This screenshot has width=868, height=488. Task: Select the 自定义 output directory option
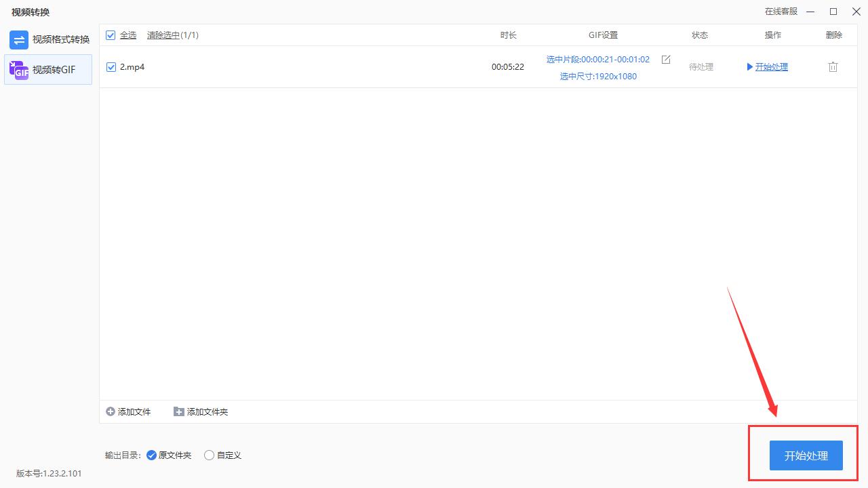[x=209, y=455]
